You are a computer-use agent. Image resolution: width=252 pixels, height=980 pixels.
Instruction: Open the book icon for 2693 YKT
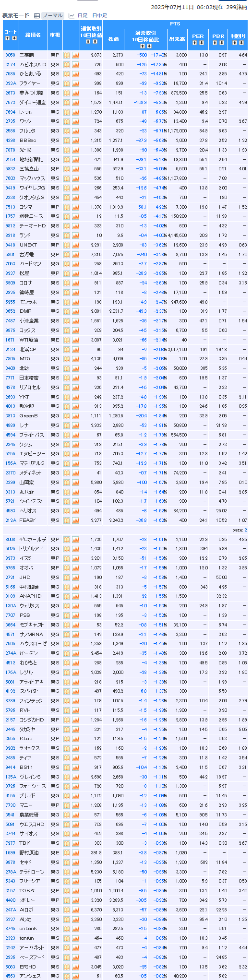(x=67, y=397)
